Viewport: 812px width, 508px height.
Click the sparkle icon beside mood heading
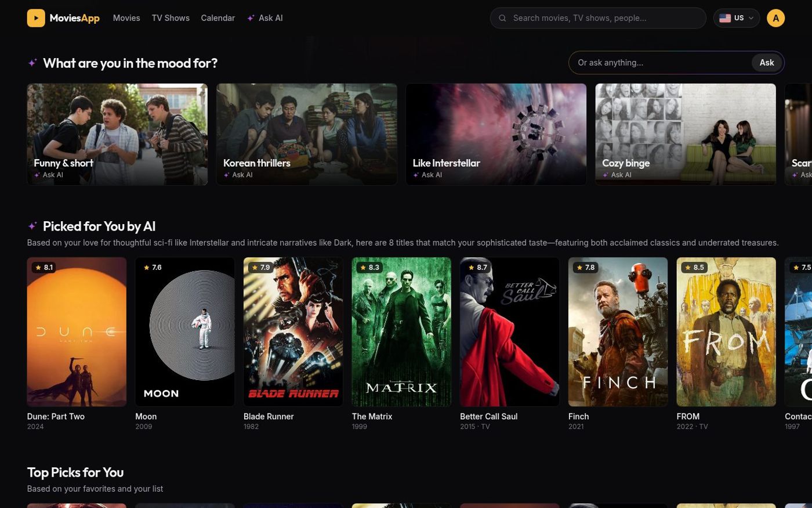(x=32, y=63)
